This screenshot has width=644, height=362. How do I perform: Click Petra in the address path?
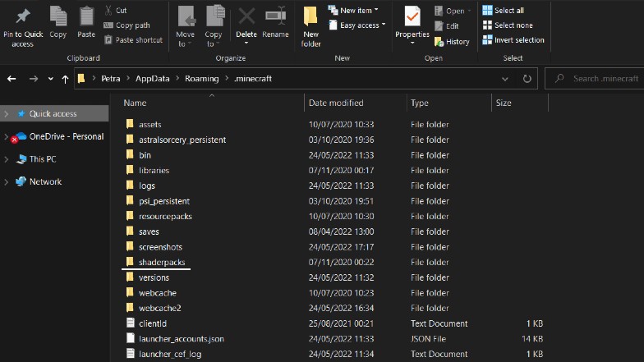(111, 79)
